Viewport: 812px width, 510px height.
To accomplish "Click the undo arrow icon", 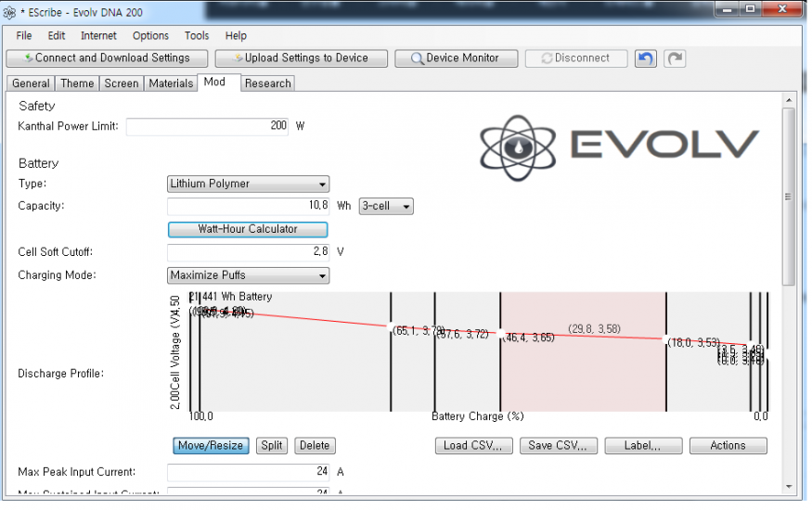I will 645,58.
